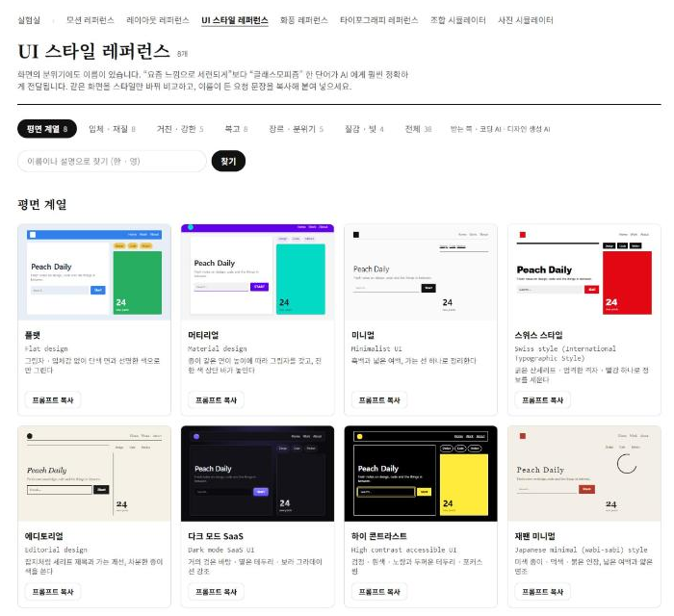Switch to 사진 시뮬레이터
Screen dimensions: 674x616
coord(526,20)
